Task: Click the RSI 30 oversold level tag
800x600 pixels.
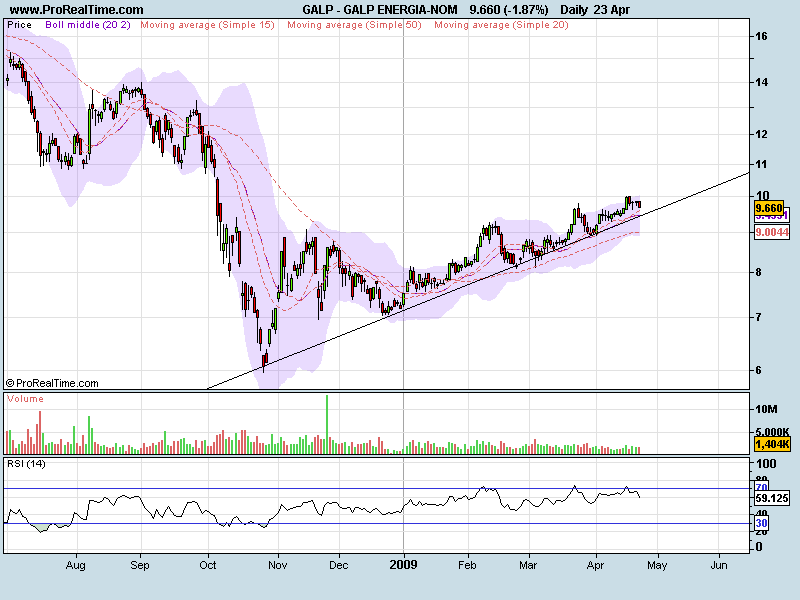Action: [x=761, y=523]
